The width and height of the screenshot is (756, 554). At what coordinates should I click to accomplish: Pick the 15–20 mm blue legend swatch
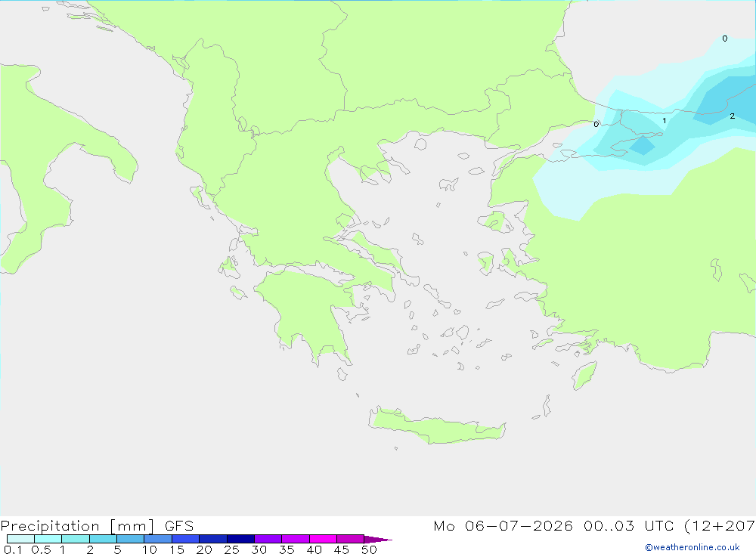[x=186, y=539]
